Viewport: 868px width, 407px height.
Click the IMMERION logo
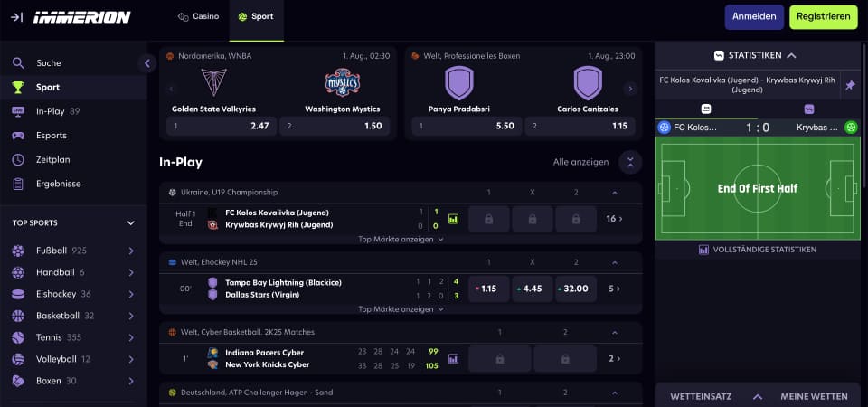82,17
